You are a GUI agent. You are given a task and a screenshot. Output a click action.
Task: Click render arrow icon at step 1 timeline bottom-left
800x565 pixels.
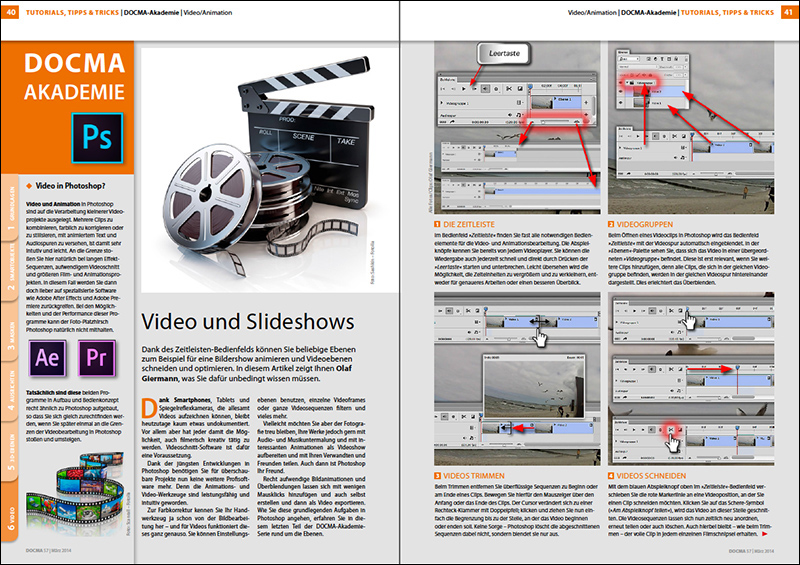click(452, 121)
